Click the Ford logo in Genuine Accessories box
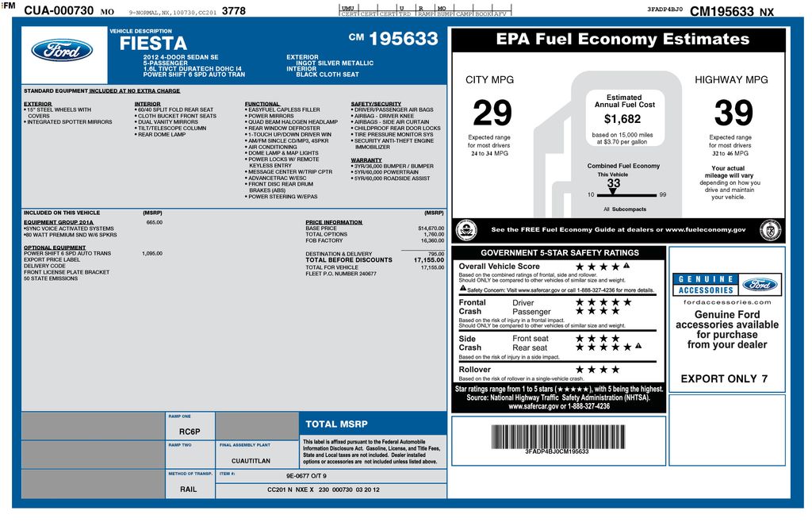Viewport: 812px width, 526px height. 759,285
